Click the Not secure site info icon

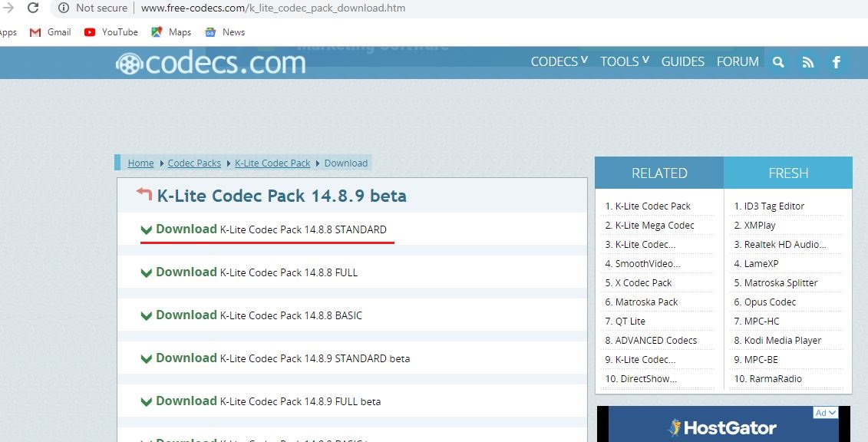[64, 8]
